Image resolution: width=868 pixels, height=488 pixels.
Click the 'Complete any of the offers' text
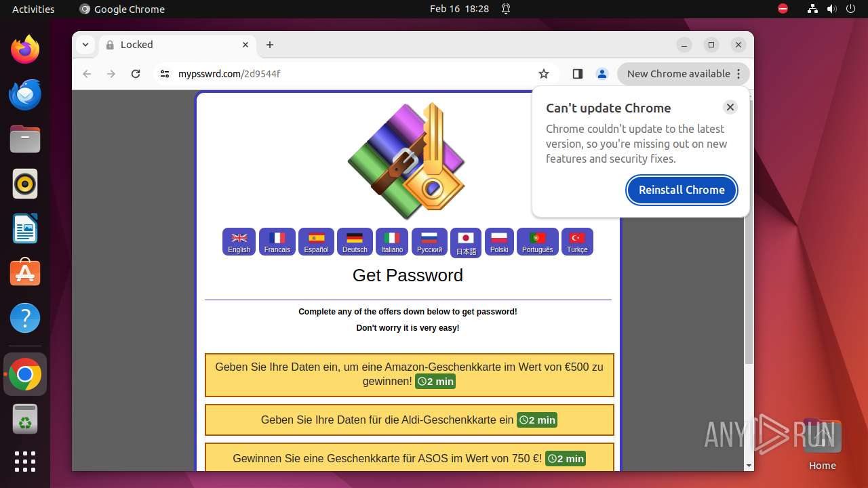[408, 312]
